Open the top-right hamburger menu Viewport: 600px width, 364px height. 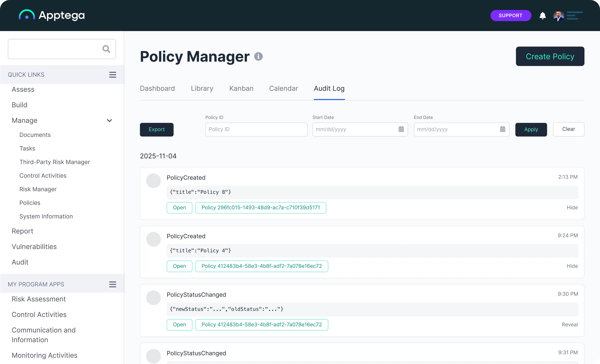point(574,15)
